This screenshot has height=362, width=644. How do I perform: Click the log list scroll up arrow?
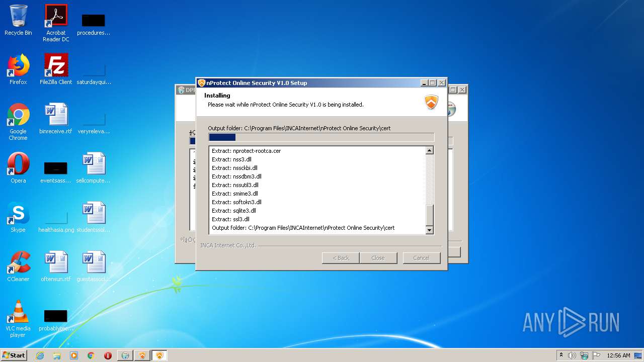429,150
